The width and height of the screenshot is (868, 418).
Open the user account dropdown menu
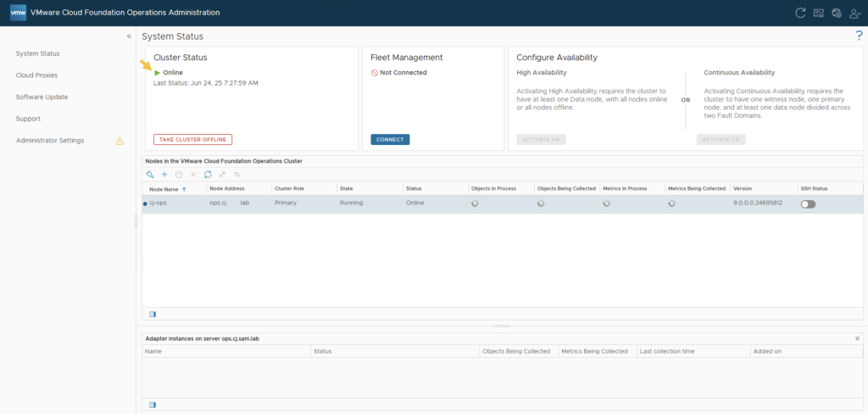coord(855,13)
